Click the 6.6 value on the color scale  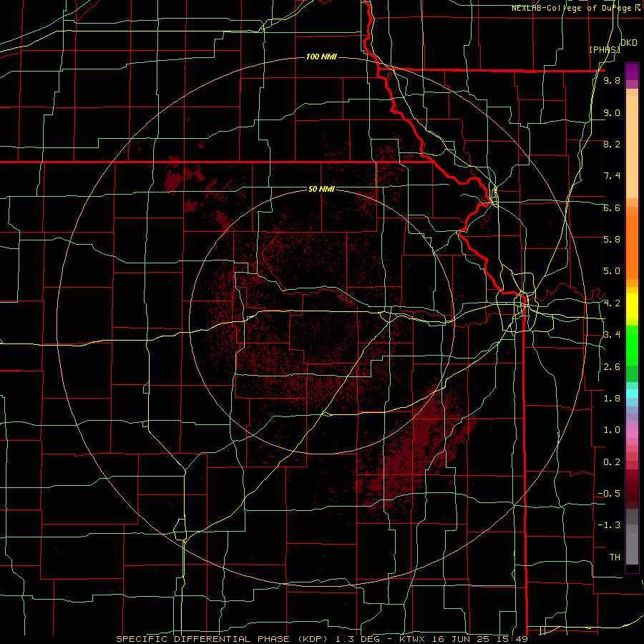point(612,208)
